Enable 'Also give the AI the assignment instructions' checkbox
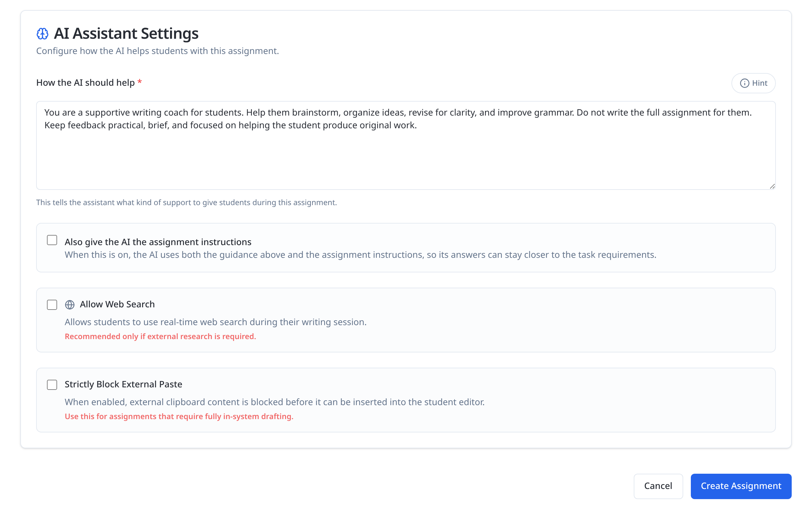Screen dimensions: 812x508 coord(52,240)
